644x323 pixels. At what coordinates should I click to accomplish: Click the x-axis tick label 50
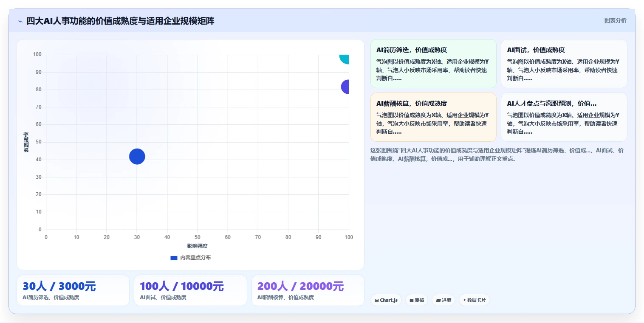tap(198, 237)
